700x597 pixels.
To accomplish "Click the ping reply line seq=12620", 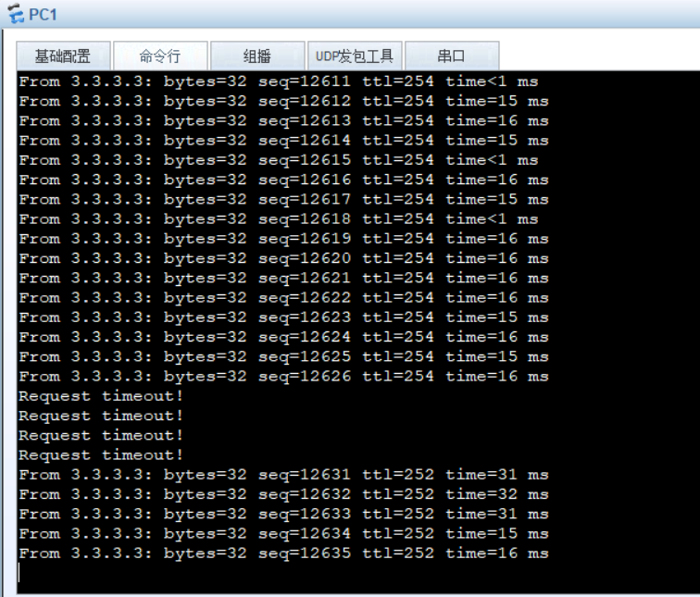I will coord(283,258).
